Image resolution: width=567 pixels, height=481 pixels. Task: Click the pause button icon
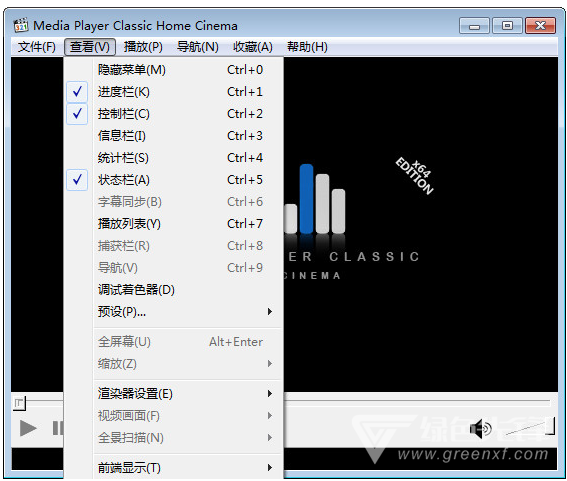tap(57, 428)
